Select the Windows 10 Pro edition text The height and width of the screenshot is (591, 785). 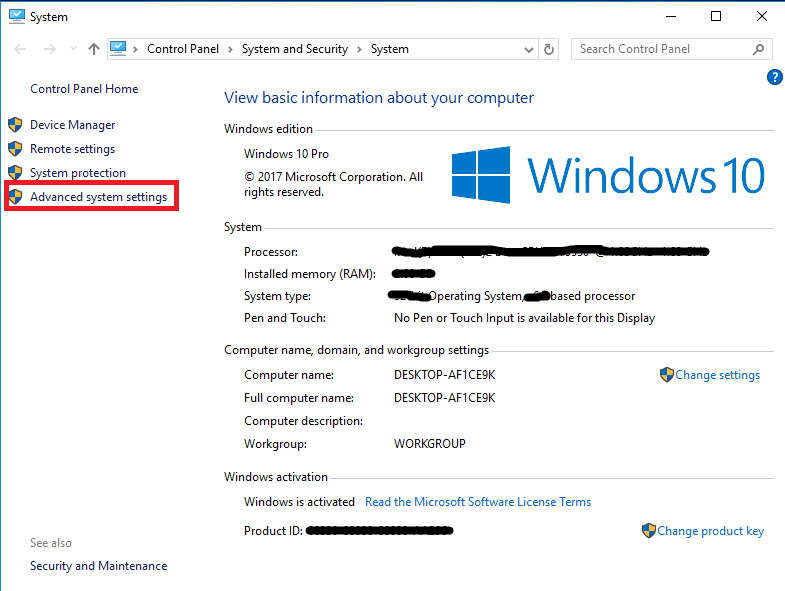[286, 154]
